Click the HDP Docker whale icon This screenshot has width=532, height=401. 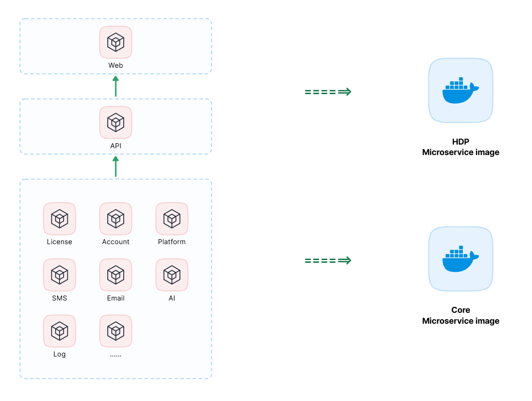coord(461,90)
